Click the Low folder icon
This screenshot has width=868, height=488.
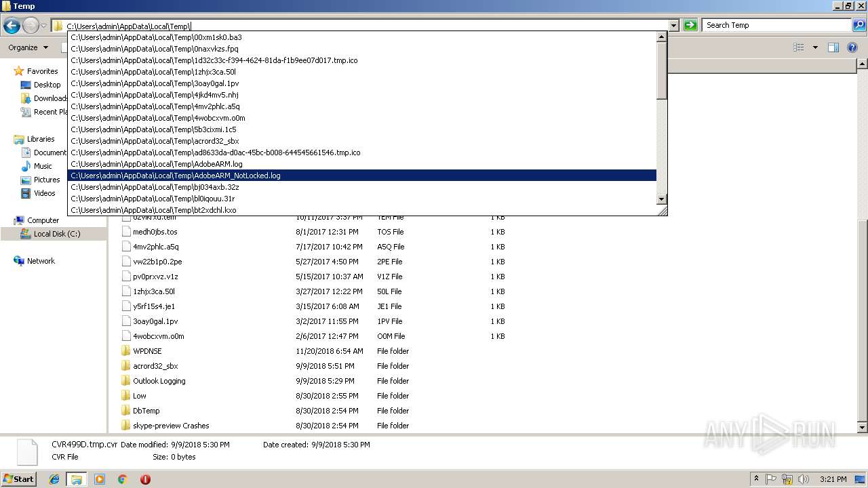pos(125,396)
